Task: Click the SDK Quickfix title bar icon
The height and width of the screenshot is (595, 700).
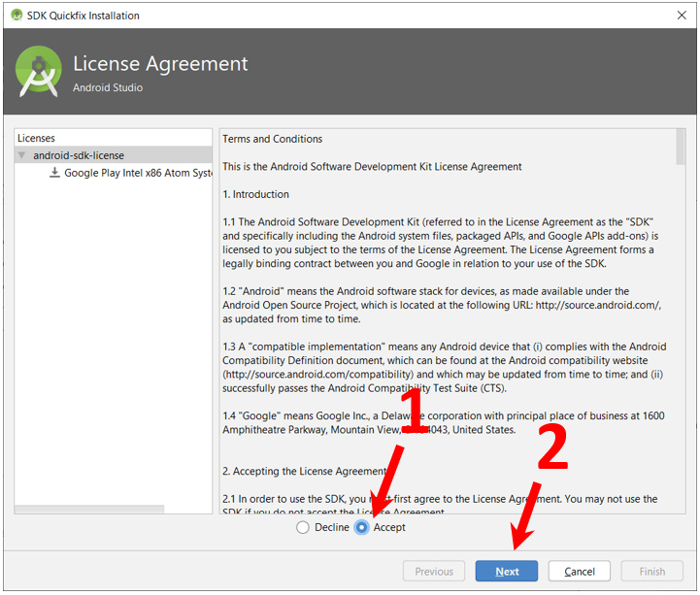Action: (x=17, y=16)
